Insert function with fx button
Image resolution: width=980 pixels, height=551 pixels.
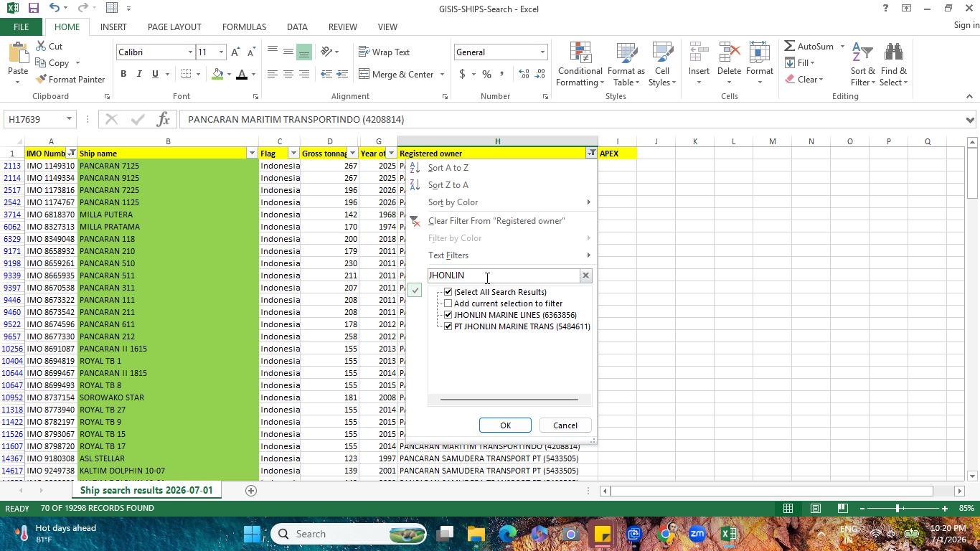click(x=163, y=119)
